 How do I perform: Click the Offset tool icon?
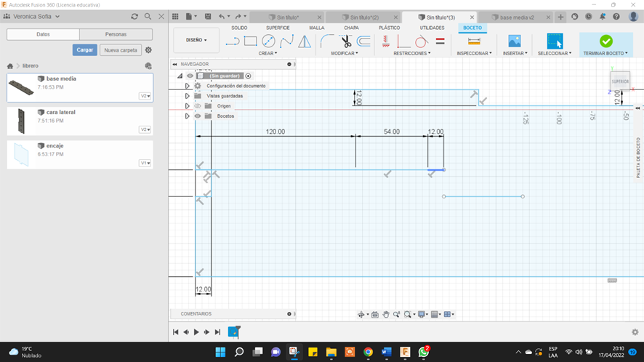[x=363, y=41]
